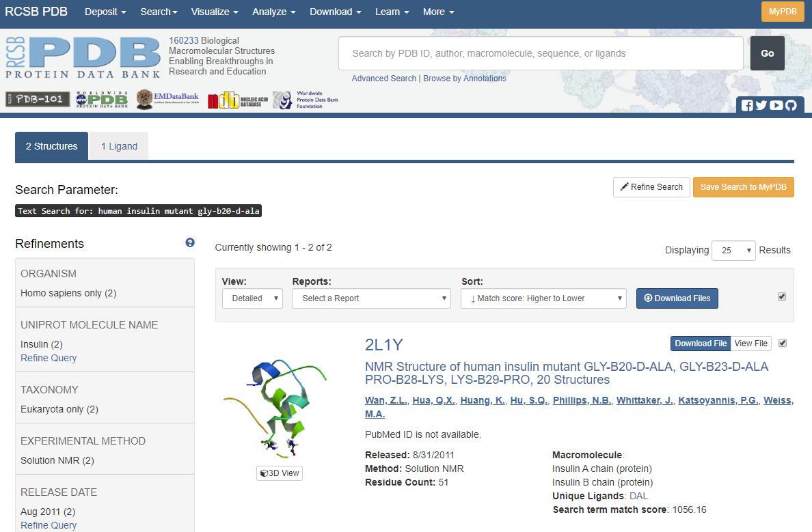This screenshot has height=532, width=812.
Task: Click the PDB search input field
Action: click(540, 53)
